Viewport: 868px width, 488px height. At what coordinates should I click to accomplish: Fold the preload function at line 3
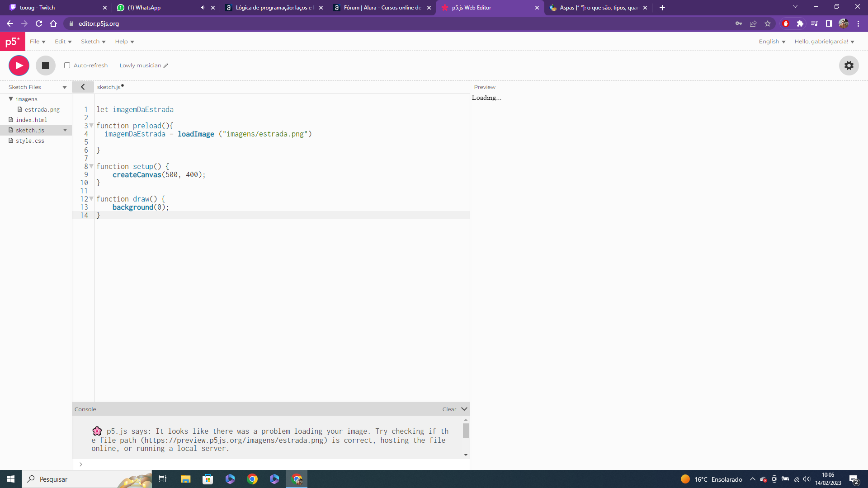click(x=91, y=126)
